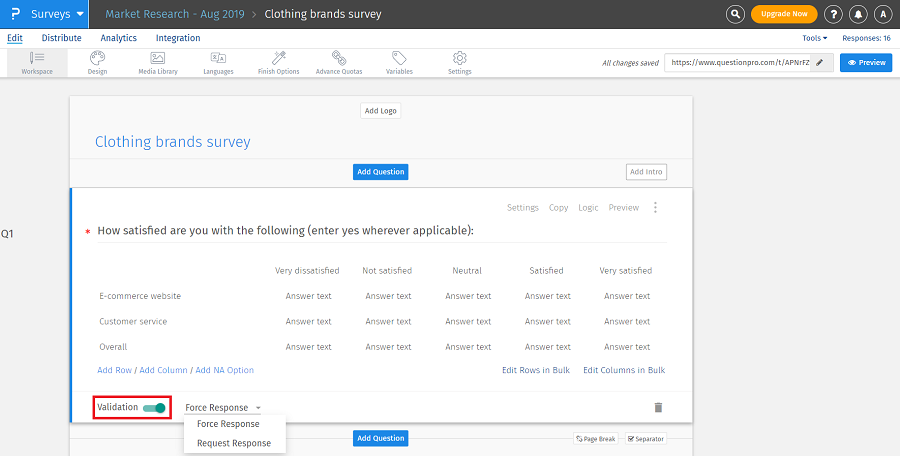Open Finish Options wand icon

(x=279, y=59)
